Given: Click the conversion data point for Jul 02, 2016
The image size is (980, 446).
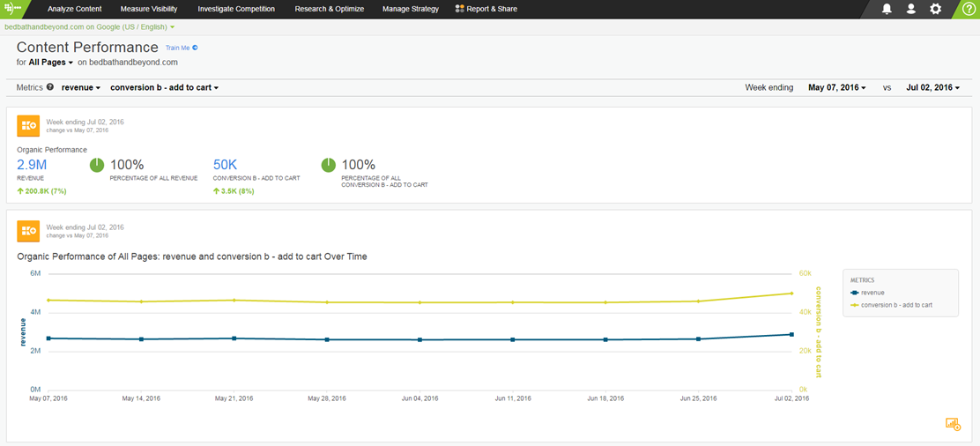Looking at the screenshot, I should coord(791,294).
